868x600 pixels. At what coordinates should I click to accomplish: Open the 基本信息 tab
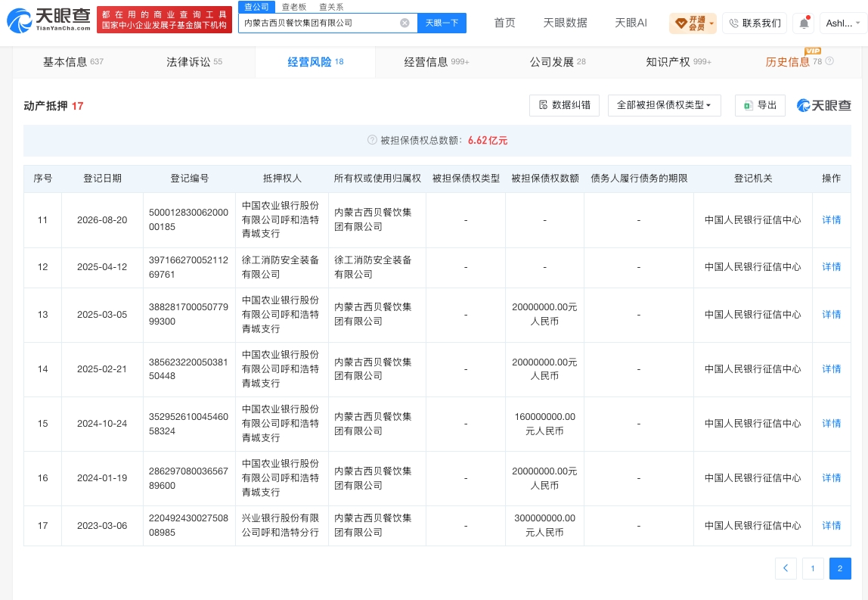tap(73, 62)
